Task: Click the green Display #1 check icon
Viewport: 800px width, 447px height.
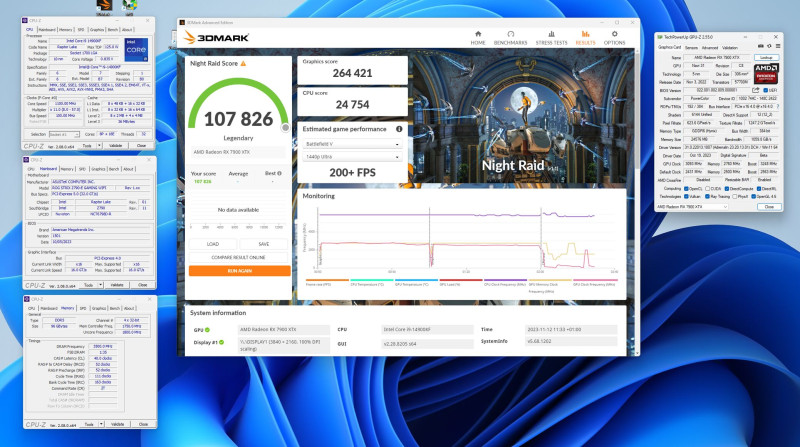Action: (x=221, y=342)
